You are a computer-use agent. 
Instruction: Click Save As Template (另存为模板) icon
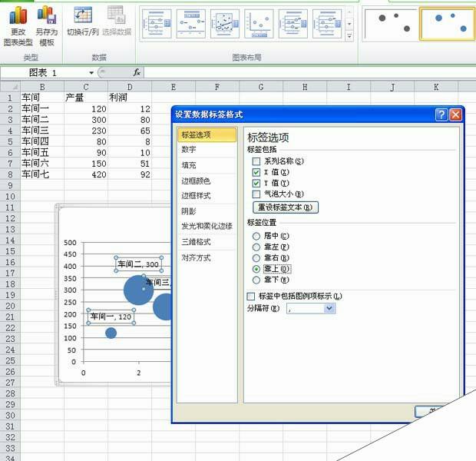(46, 26)
